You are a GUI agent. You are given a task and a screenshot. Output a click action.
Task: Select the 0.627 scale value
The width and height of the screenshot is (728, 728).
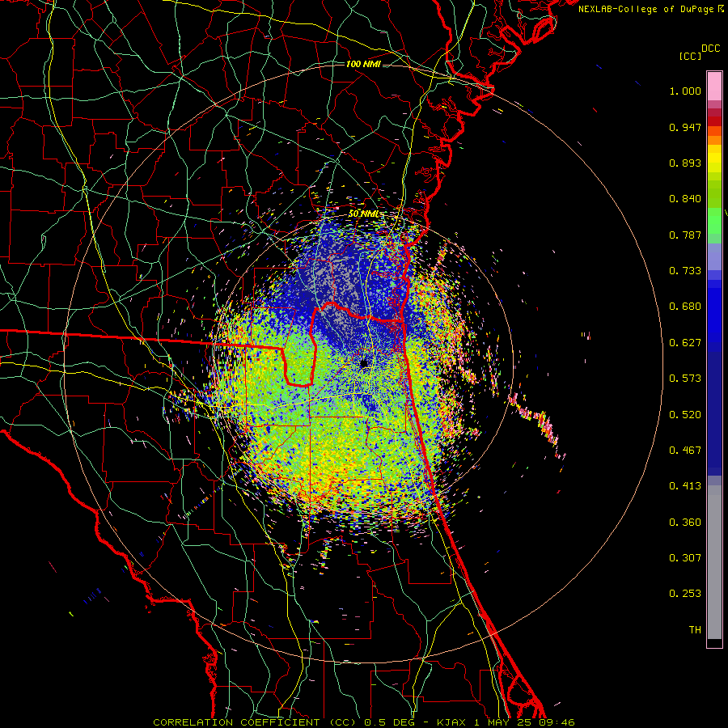[685, 343]
